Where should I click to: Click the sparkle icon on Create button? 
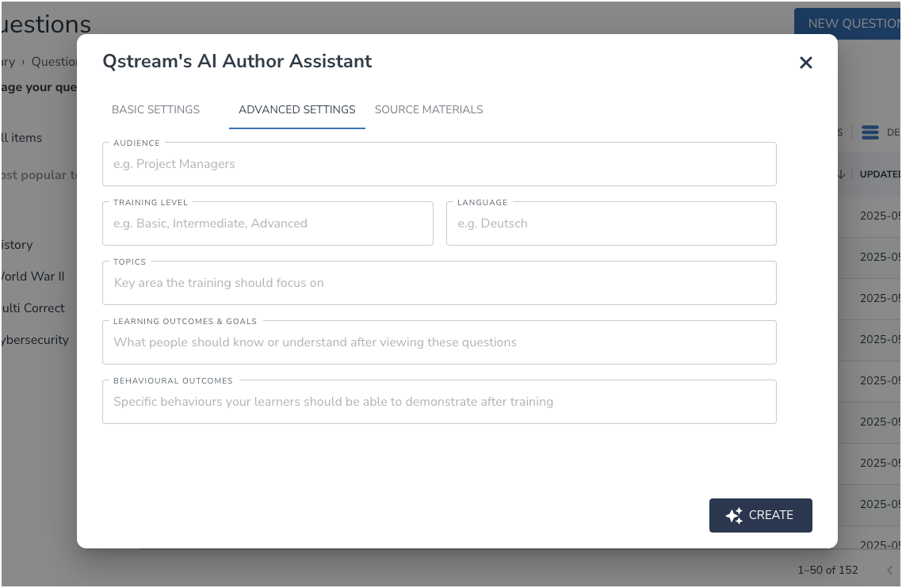[x=734, y=516]
